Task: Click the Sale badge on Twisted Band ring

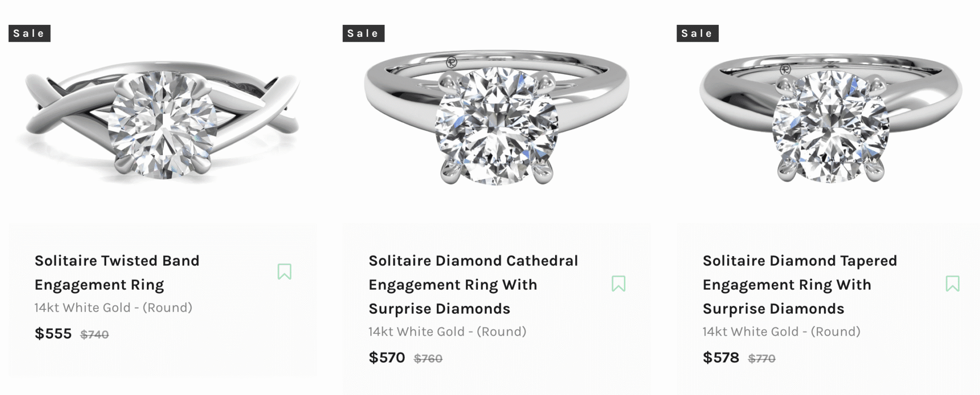Action: (x=29, y=34)
